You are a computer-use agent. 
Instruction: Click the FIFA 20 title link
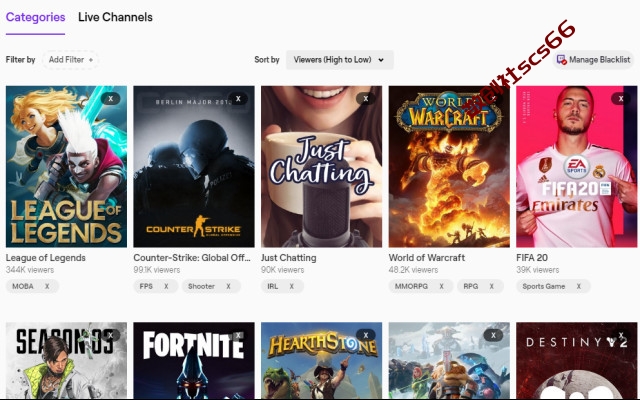[532, 258]
